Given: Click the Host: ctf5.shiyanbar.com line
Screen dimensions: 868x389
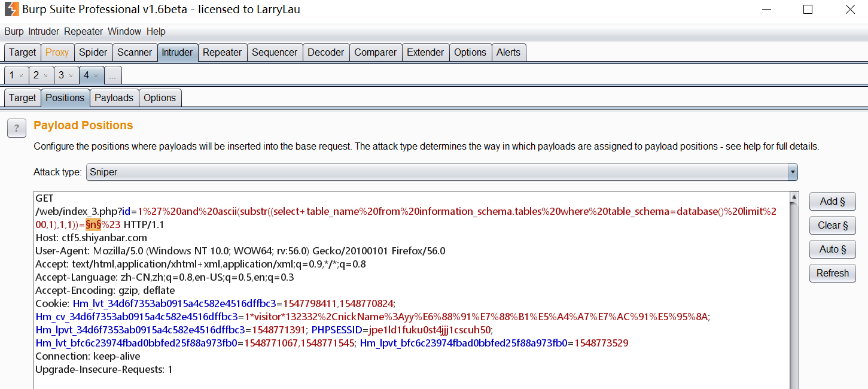Looking at the screenshot, I should [x=92, y=238].
